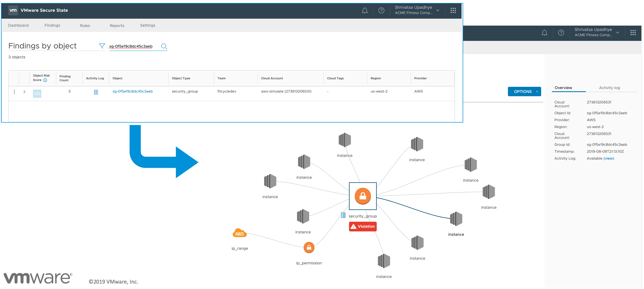Open notifications bell in back window
Viewport: 644px width, 289px height.
[x=544, y=33]
